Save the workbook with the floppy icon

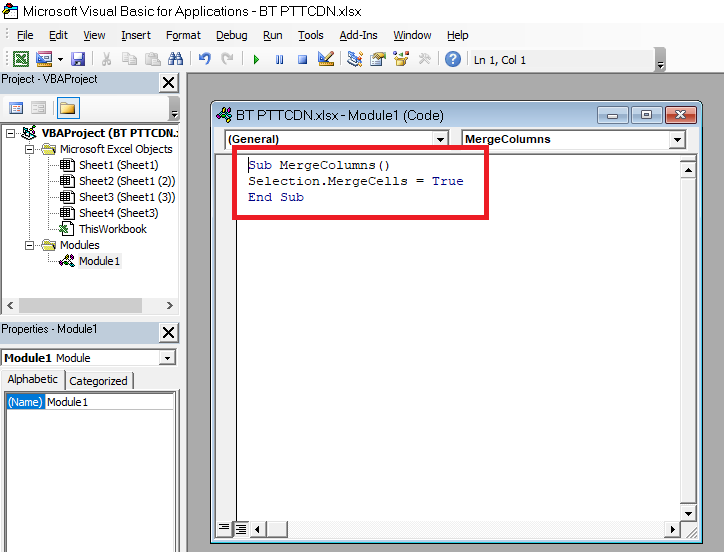tap(78, 59)
